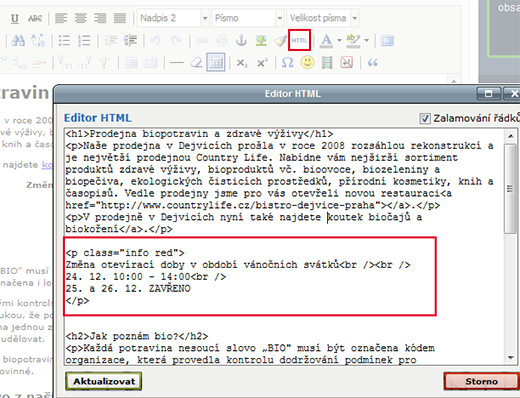520x398 pixels.
Task: Click the Undo arrow icon
Action: [x=155, y=40]
